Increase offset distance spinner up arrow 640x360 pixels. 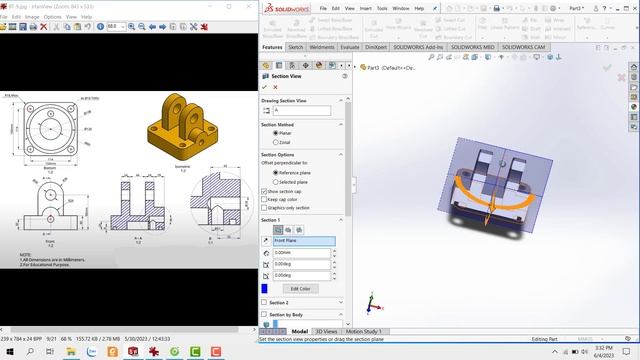(x=334, y=251)
